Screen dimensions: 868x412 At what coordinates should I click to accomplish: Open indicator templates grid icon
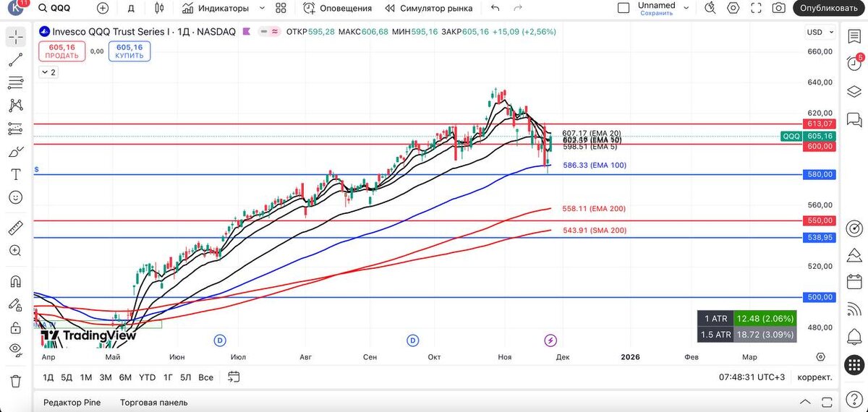click(281, 8)
